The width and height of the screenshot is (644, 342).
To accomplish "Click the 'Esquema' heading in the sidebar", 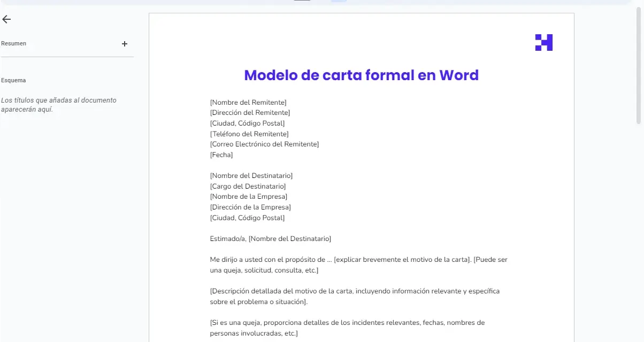I will [x=13, y=80].
